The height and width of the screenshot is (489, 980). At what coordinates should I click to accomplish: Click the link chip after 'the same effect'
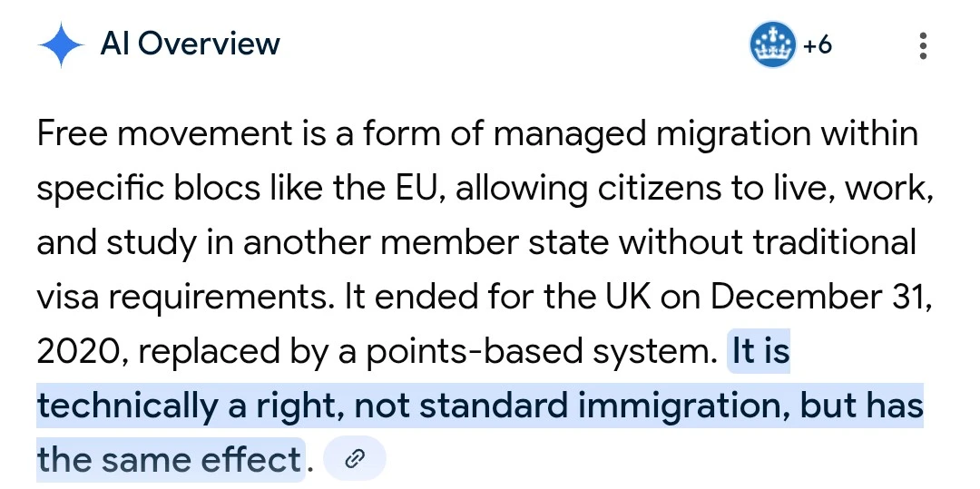pyautogui.click(x=355, y=460)
